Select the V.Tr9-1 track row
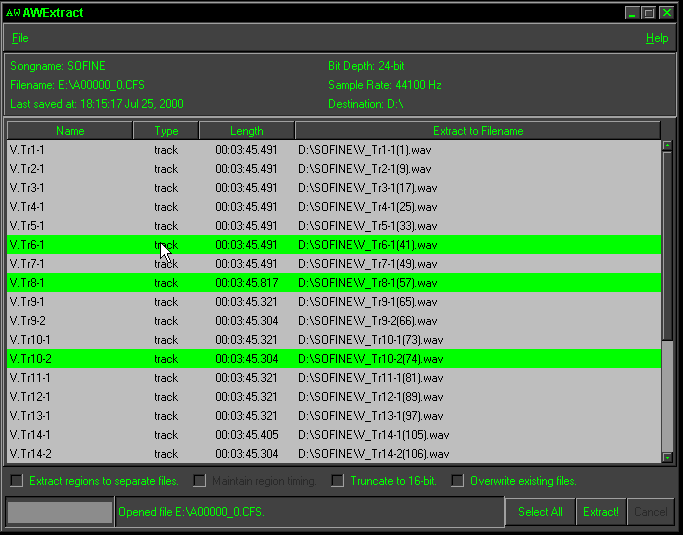Screen dimensions: 683x535 click(x=334, y=302)
